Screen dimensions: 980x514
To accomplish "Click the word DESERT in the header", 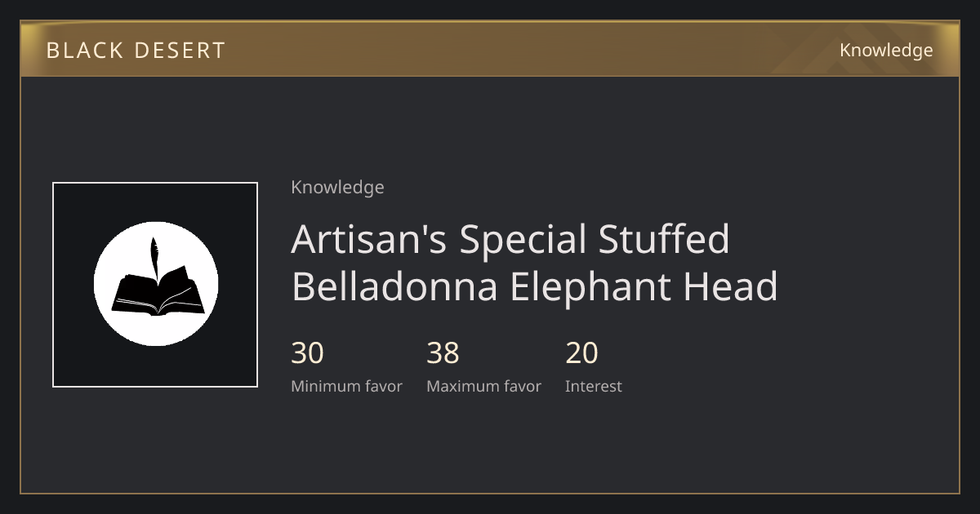I will [x=180, y=51].
